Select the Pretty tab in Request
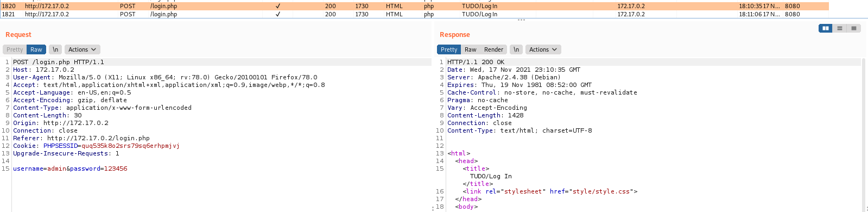Image resolution: width=868 pixels, height=212 pixels. coord(15,49)
